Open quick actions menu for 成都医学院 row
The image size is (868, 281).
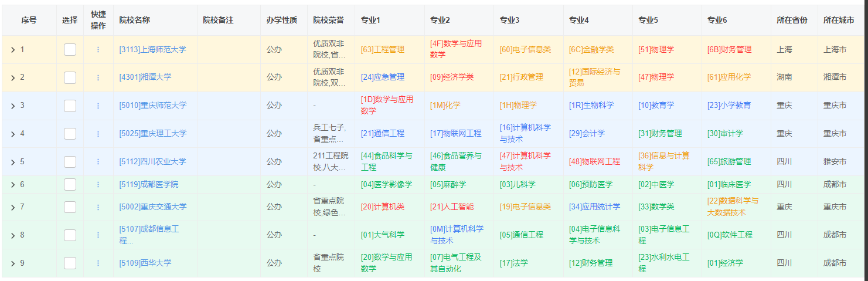98,185
